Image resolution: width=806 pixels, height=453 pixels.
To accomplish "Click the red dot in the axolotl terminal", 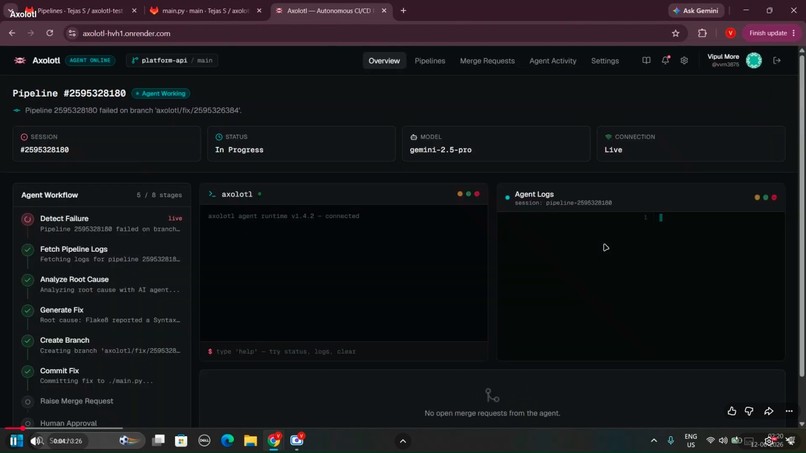I will [x=477, y=194].
